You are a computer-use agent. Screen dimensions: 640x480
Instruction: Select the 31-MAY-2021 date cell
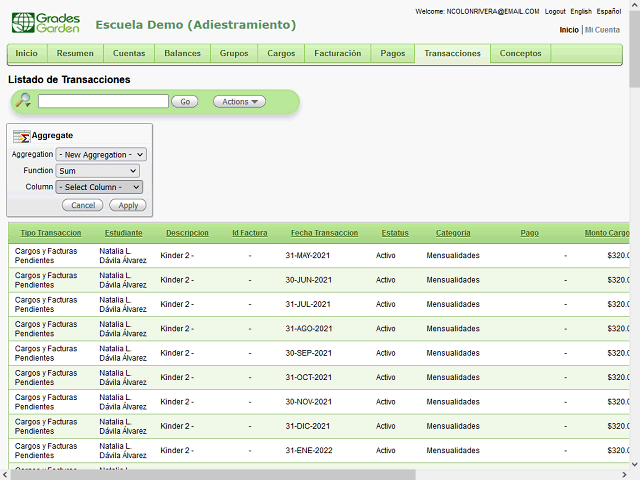coord(308,256)
